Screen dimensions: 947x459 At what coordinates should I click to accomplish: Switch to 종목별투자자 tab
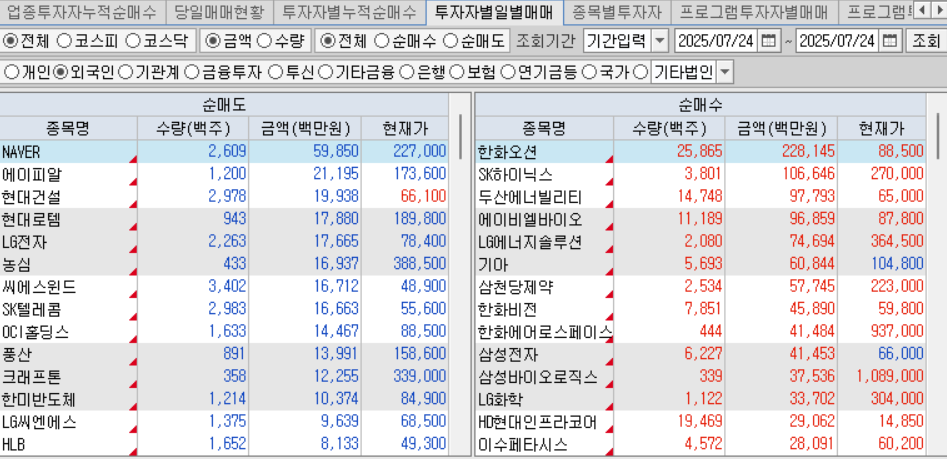617,11
